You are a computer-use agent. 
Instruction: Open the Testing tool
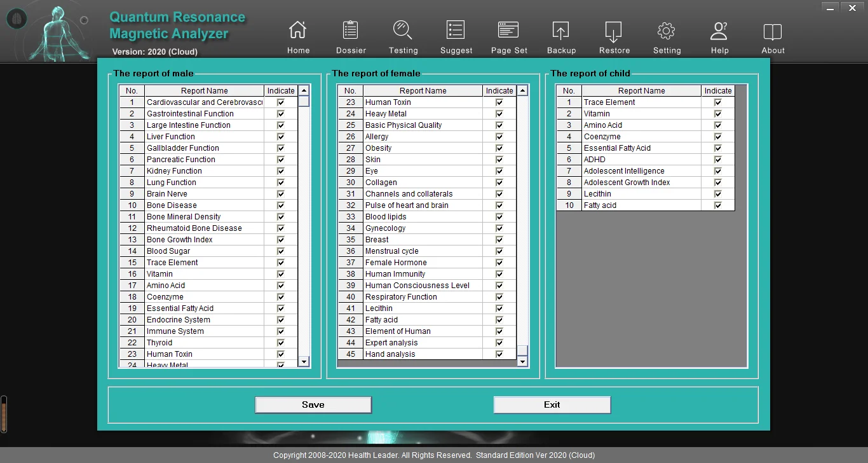click(x=403, y=37)
